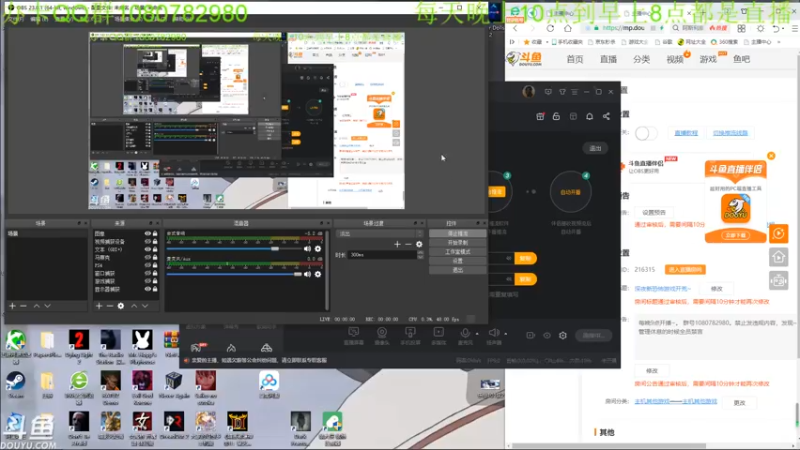Toggle the live switch on Douyu settings page

point(645,133)
